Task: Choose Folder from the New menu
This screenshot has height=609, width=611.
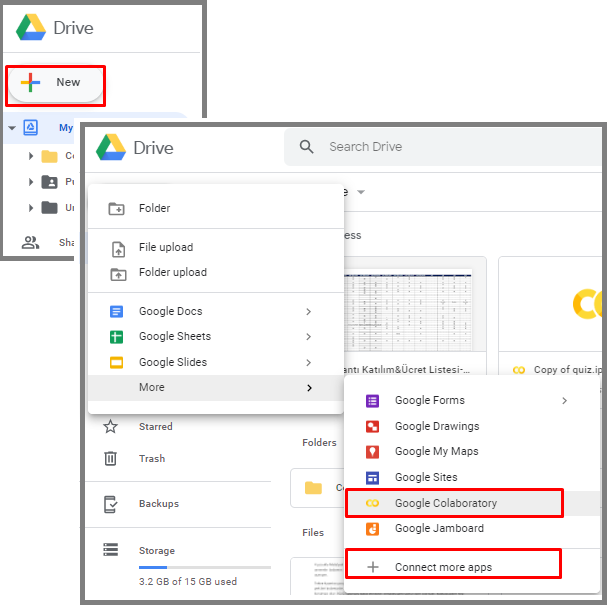Action: point(216,208)
